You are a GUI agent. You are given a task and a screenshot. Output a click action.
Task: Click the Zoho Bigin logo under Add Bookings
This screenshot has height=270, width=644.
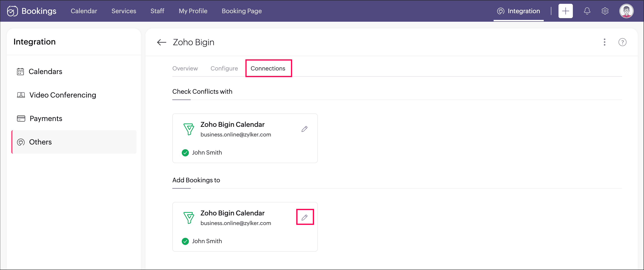[189, 218]
